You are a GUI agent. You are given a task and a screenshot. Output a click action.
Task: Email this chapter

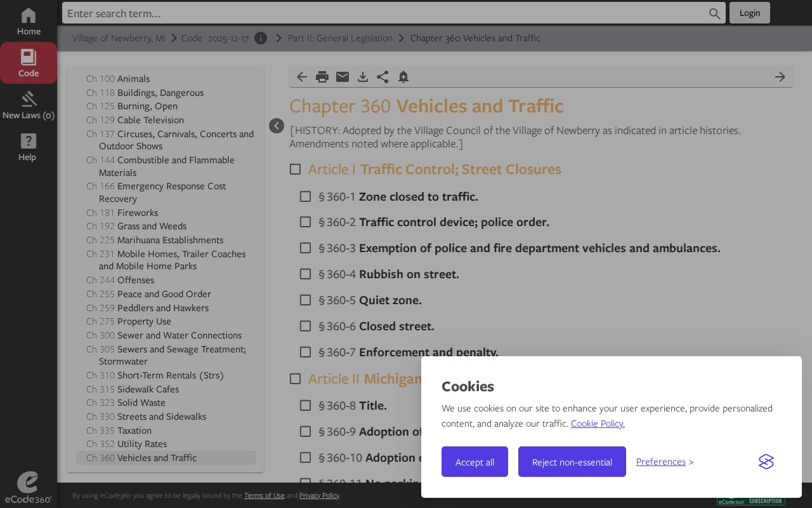[x=343, y=77]
